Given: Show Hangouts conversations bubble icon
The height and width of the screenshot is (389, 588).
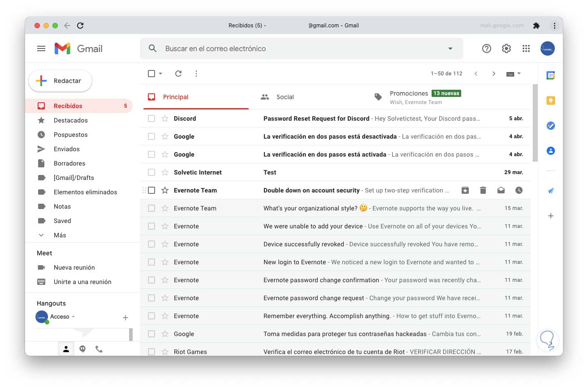Looking at the screenshot, I should (x=82, y=349).
